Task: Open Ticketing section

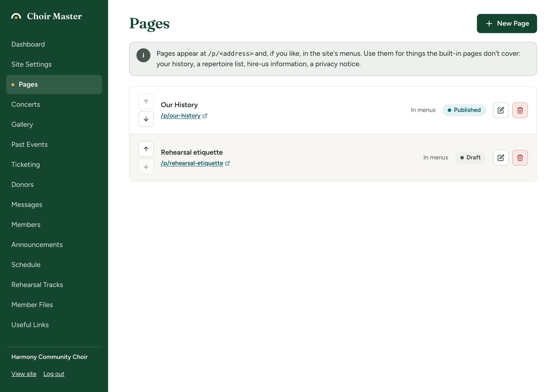Action: coord(54,164)
